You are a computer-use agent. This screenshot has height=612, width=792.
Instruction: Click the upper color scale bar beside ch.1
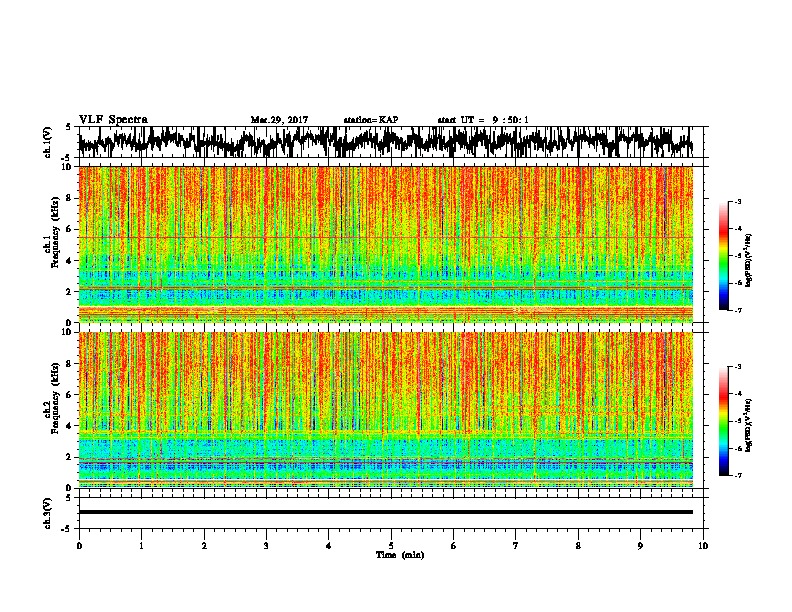tap(723, 256)
